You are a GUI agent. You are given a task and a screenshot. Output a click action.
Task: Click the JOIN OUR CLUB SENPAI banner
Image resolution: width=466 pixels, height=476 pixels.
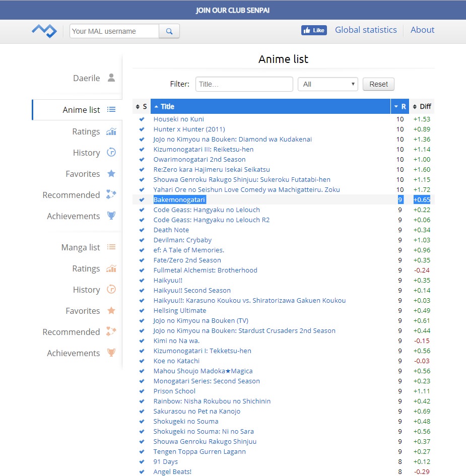[233, 10]
